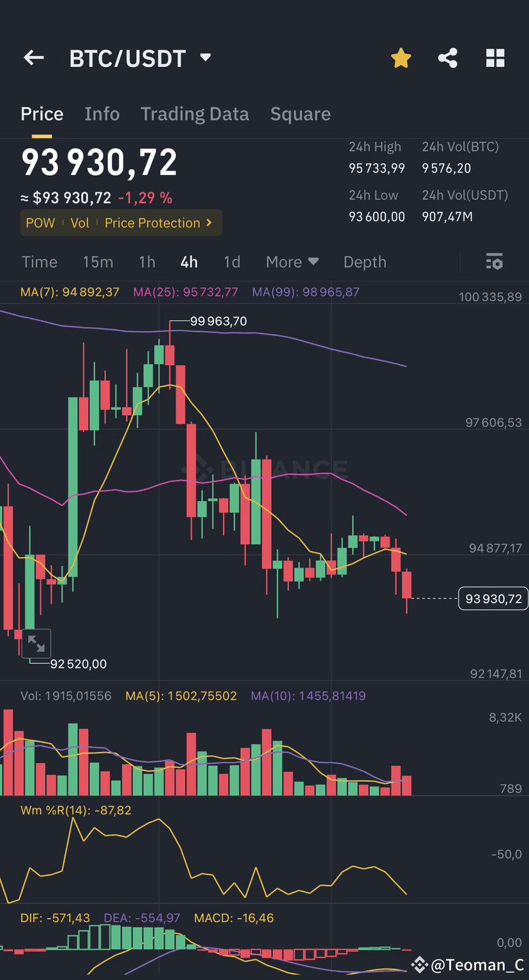
Task: Tap the 99 963,70 high price marker
Action: click(220, 321)
